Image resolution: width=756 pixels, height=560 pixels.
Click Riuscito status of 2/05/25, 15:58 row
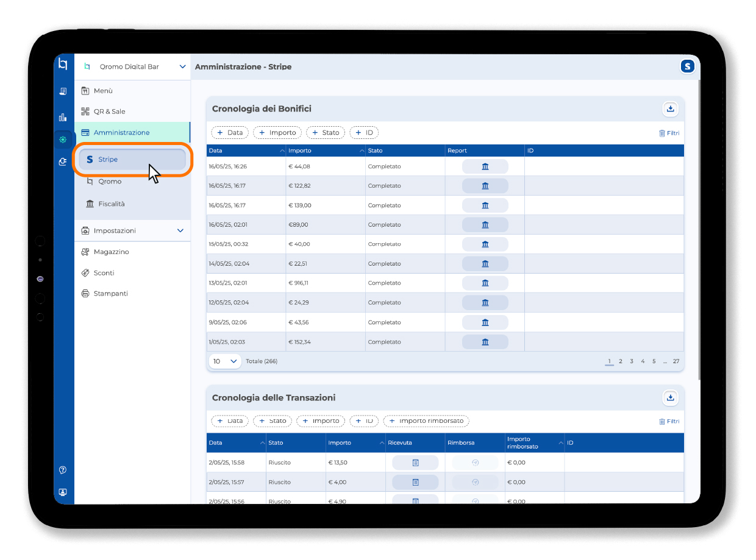click(279, 463)
